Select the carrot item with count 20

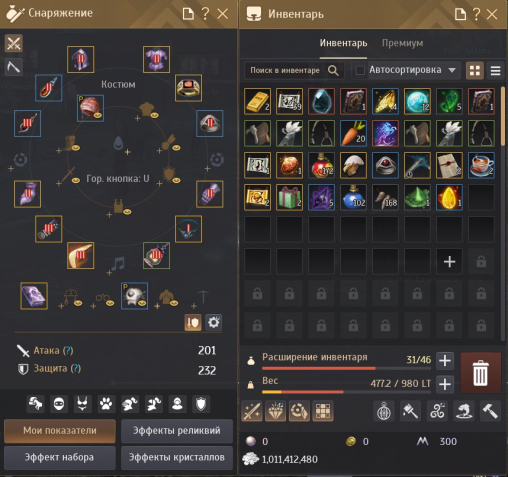(353, 133)
